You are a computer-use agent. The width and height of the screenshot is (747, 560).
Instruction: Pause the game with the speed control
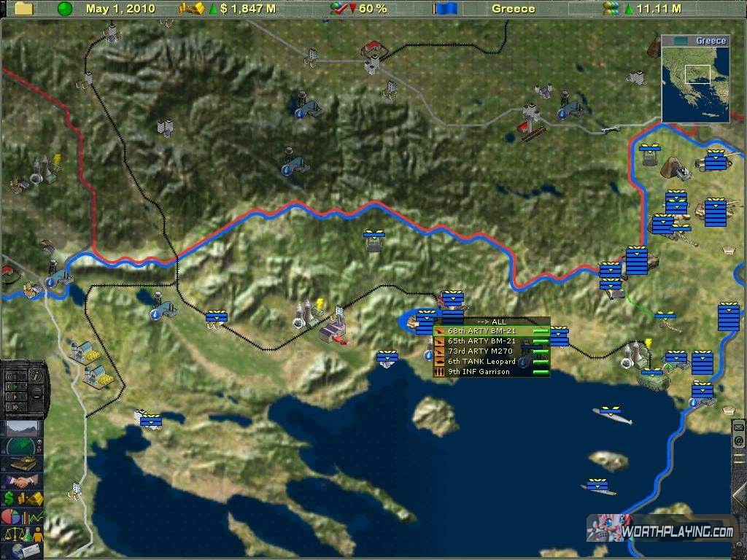[11, 376]
